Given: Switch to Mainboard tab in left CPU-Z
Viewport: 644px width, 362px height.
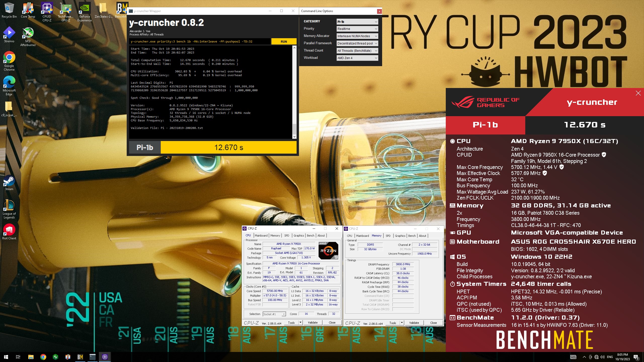Looking at the screenshot, I should (x=261, y=236).
